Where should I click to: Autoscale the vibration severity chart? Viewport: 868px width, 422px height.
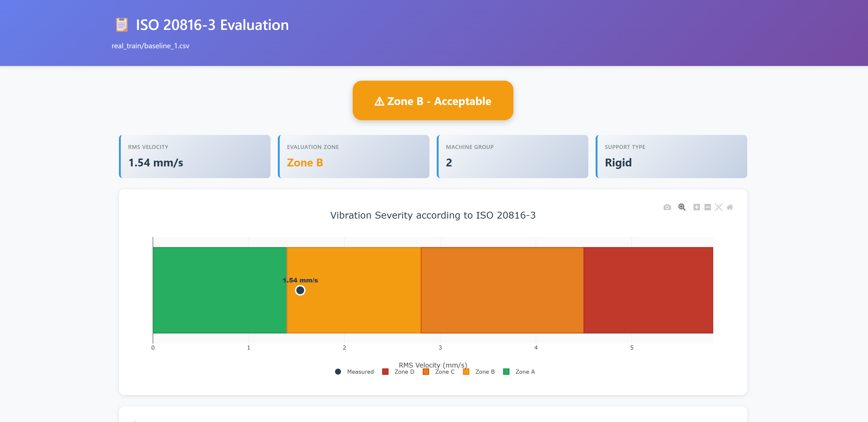coord(718,207)
